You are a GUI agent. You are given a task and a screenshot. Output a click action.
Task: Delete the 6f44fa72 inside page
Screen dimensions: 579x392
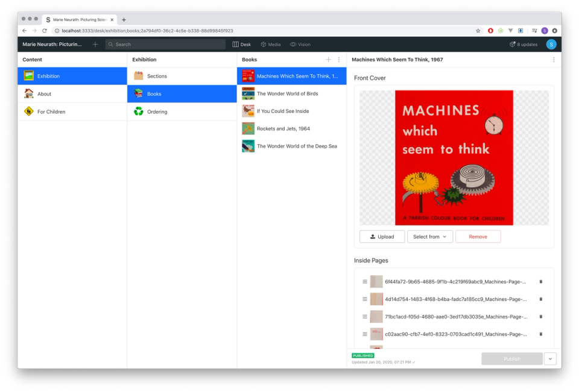click(x=541, y=282)
